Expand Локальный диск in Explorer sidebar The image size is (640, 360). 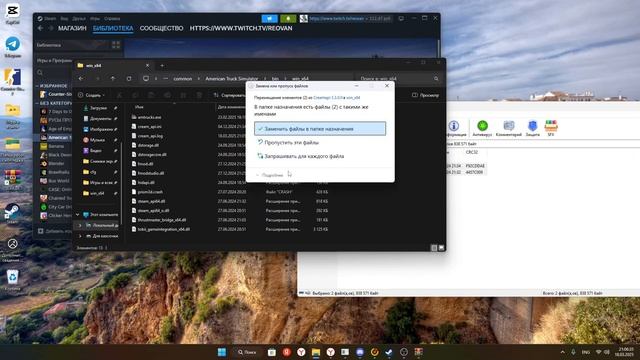pos(80,225)
